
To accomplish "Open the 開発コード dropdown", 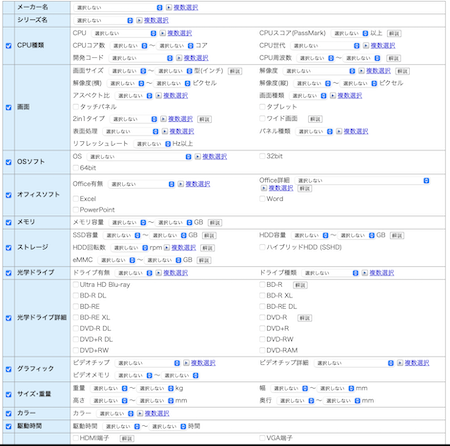I will [x=141, y=58].
